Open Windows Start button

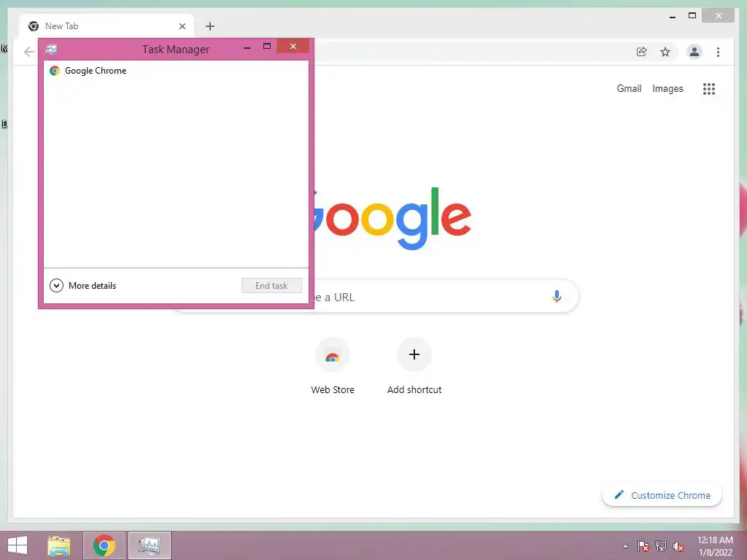pos(18,545)
